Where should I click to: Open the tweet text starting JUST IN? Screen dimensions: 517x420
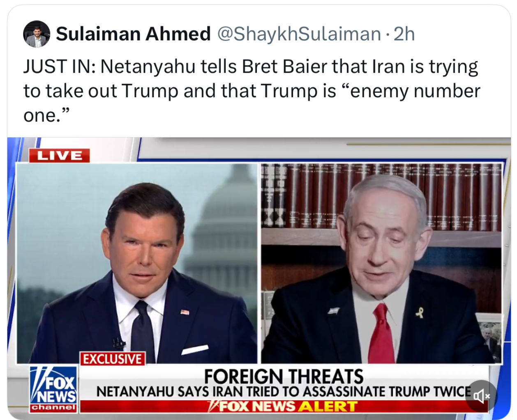click(252, 91)
